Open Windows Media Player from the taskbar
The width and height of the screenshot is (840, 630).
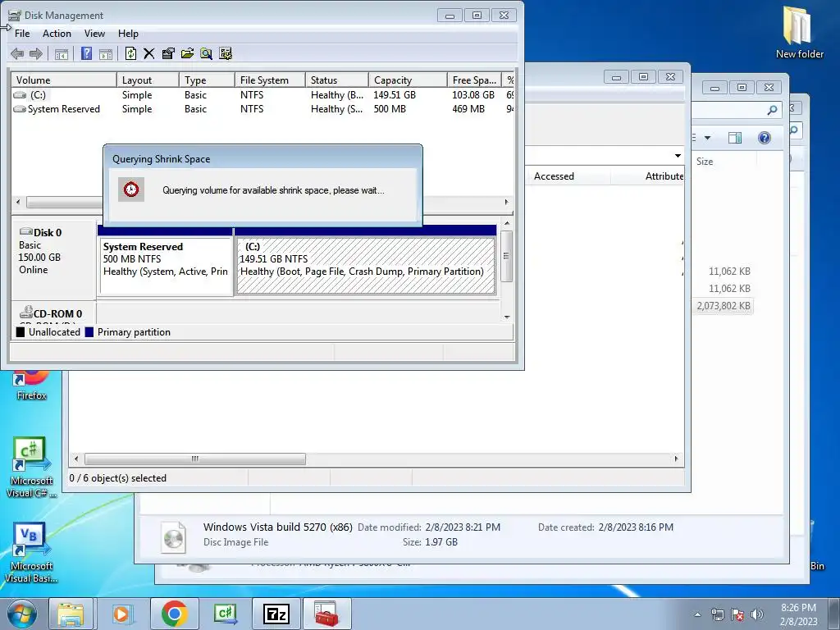122,614
